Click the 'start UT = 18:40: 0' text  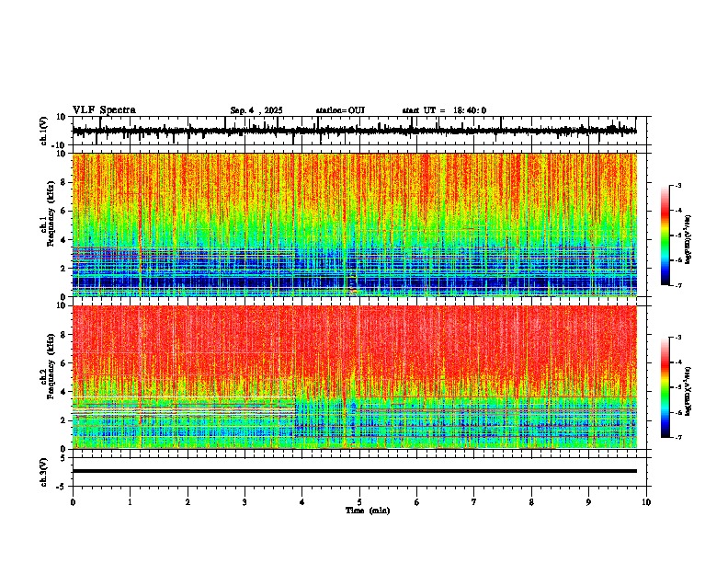coord(444,110)
